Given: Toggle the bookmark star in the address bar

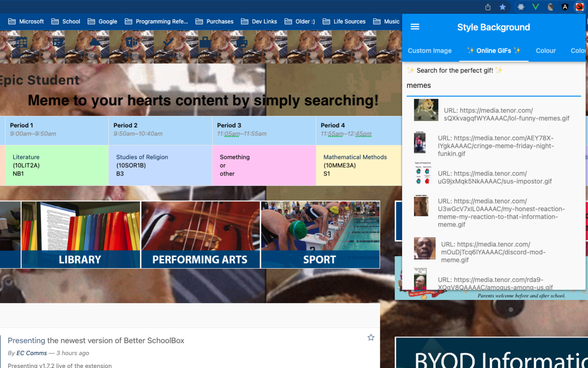Looking at the screenshot, I should (503, 7).
